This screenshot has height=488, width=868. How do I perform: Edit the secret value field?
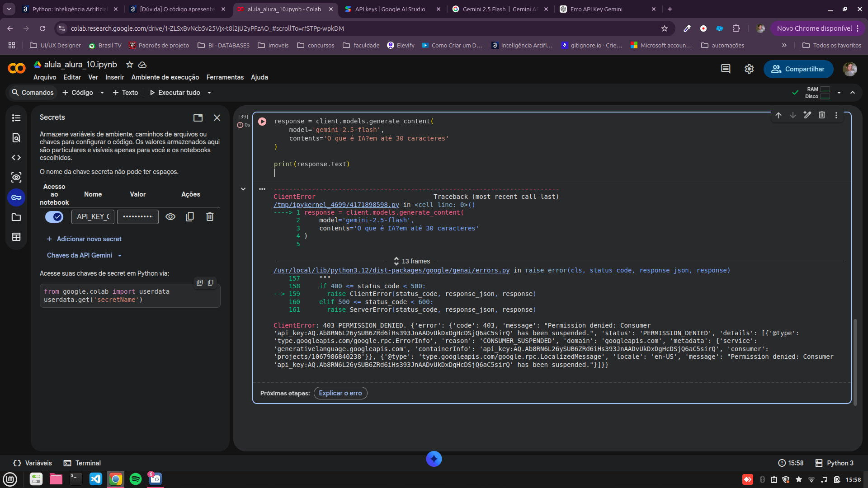(x=138, y=217)
